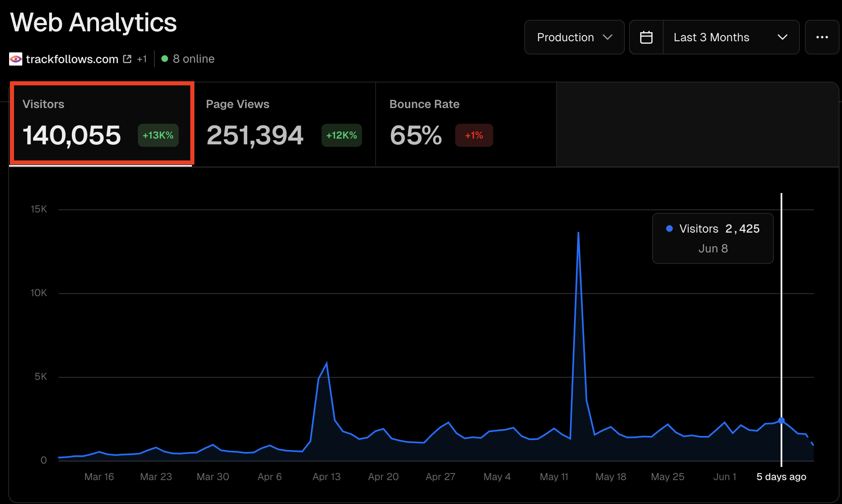Open the Production environment dropdown
The width and height of the screenshot is (842, 504).
pos(574,37)
